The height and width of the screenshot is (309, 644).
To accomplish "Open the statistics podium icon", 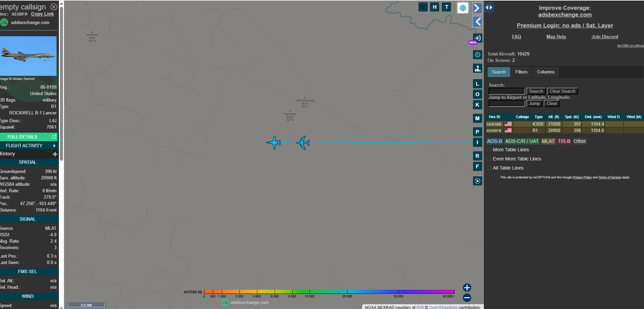I will point(477,68).
